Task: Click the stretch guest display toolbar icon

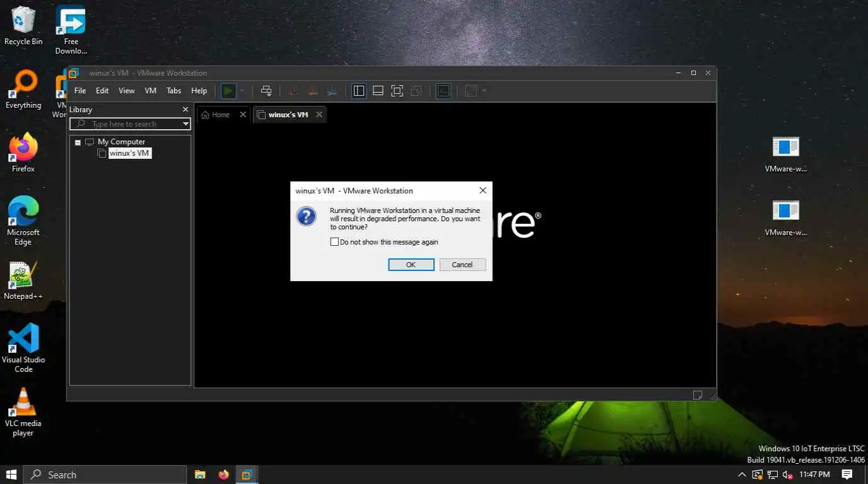Action: click(471, 91)
